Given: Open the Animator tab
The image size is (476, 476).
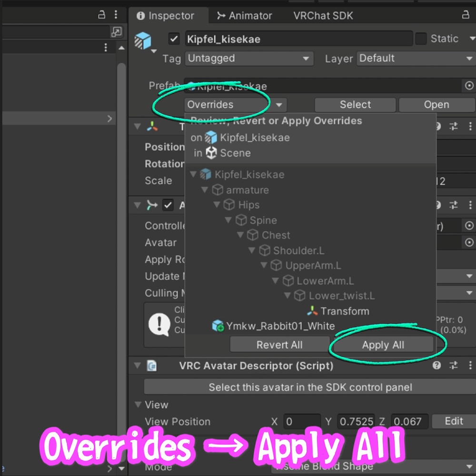Looking at the screenshot, I should click(x=244, y=16).
